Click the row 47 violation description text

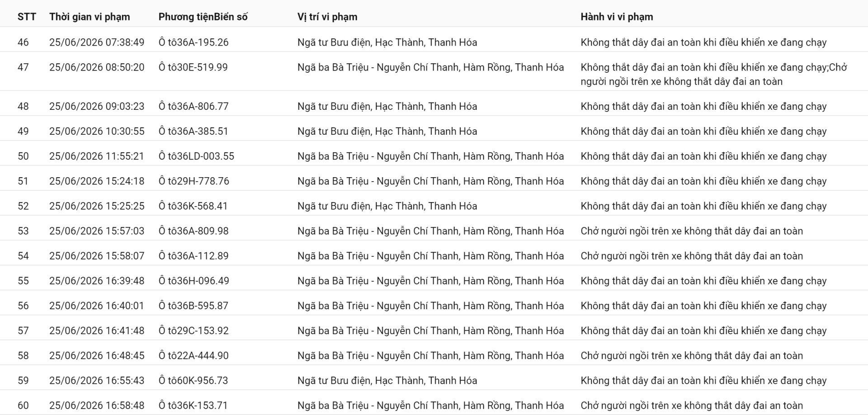click(x=714, y=75)
